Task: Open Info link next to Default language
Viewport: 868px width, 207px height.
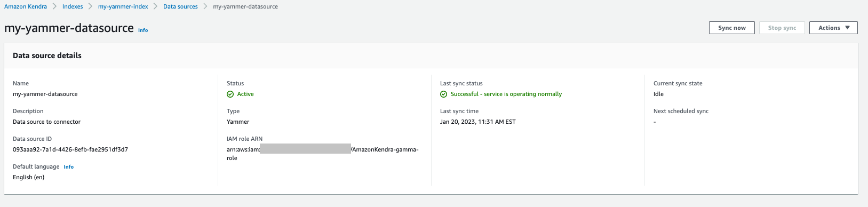Action: (69, 167)
